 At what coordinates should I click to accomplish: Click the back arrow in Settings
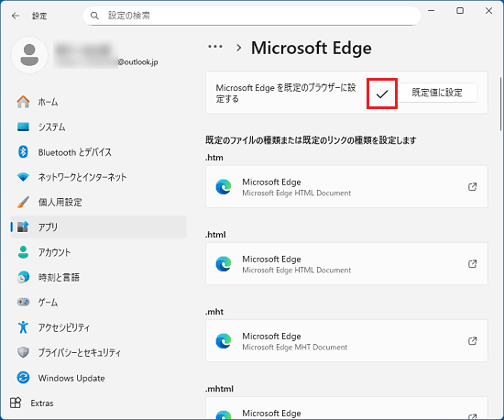click(x=16, y=16)
